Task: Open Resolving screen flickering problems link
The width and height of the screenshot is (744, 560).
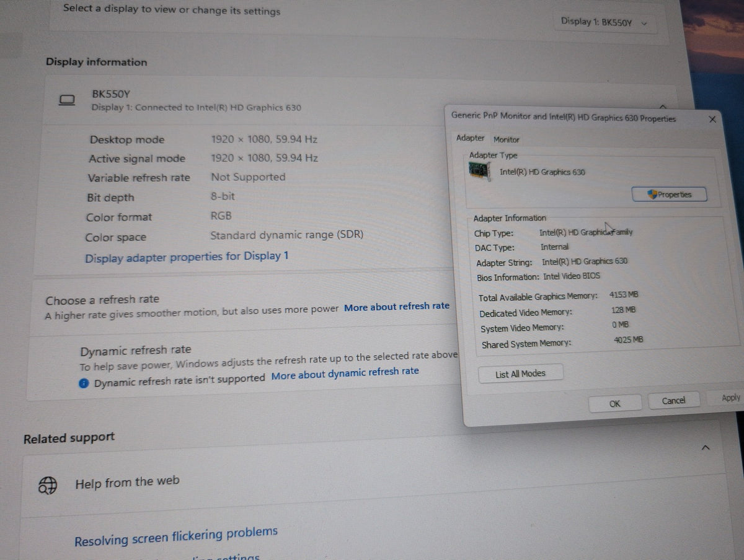Action: (176, 536)
